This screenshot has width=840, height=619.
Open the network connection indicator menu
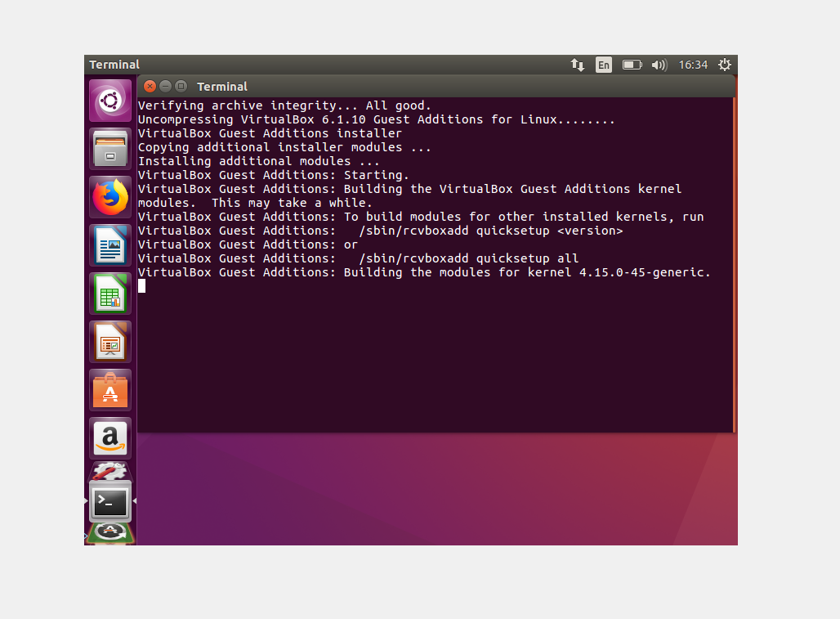(x=578, y=65)
